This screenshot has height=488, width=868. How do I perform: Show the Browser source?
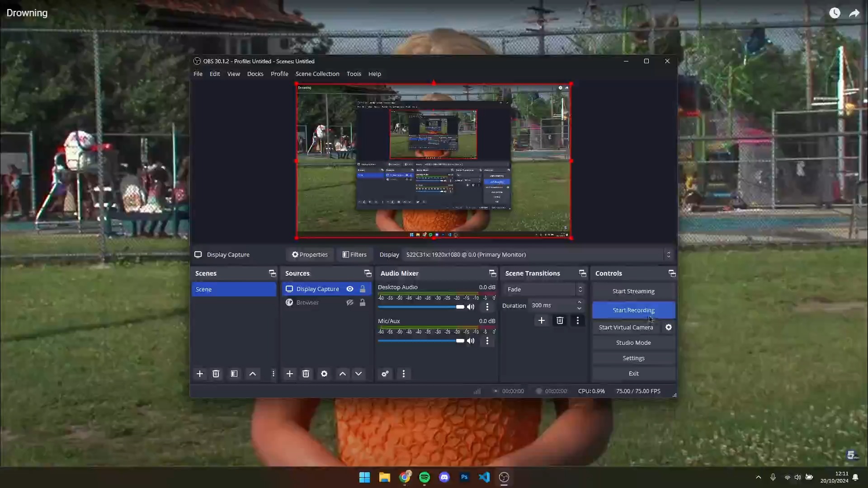(x=350, y=302)
